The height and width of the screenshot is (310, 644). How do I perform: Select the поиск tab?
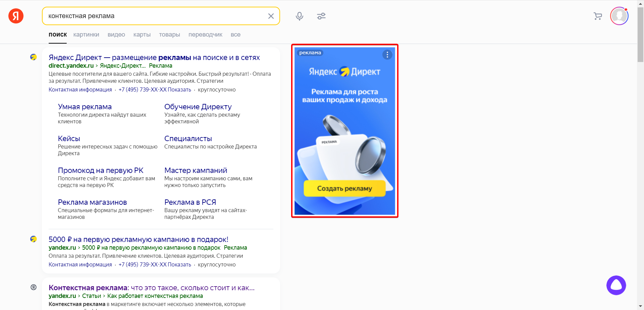pos(58,35)
